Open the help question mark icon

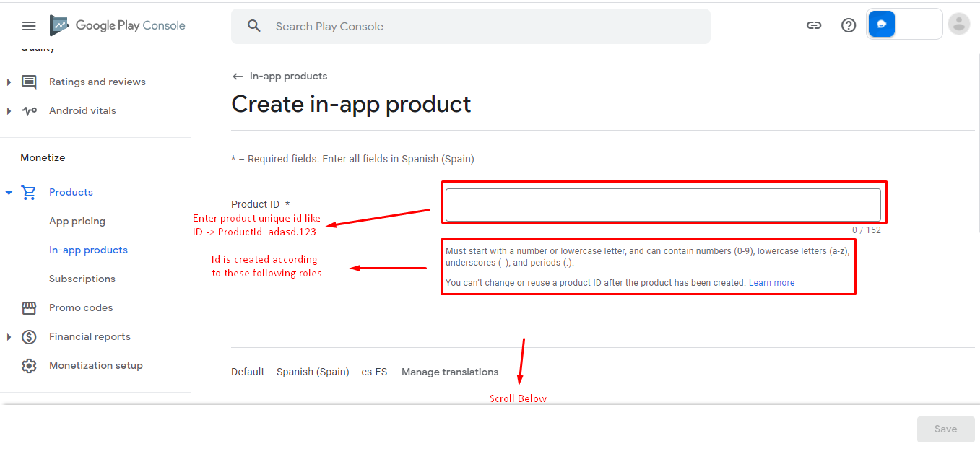click(x=849, y=25)
